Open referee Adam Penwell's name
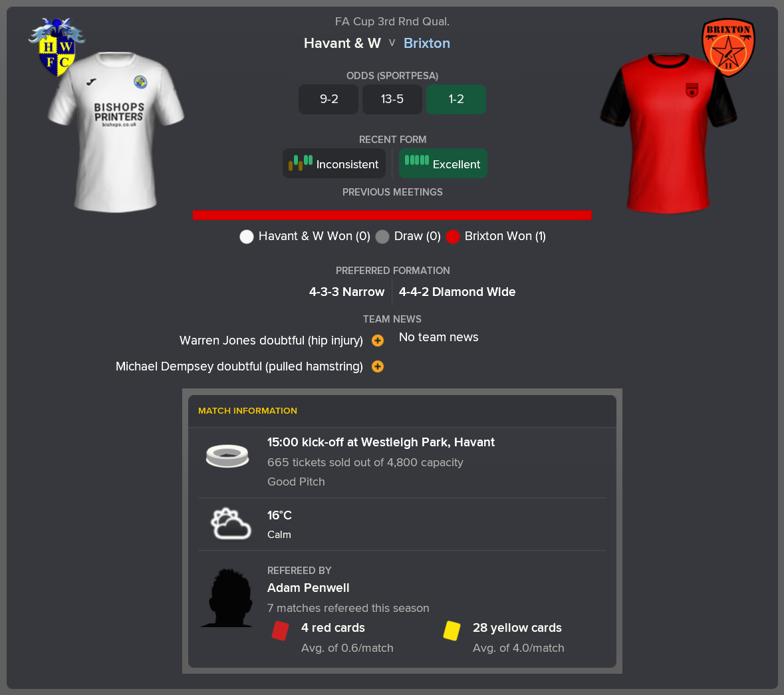The width and height of the screenshot is (784, 695). coord(308,588)
